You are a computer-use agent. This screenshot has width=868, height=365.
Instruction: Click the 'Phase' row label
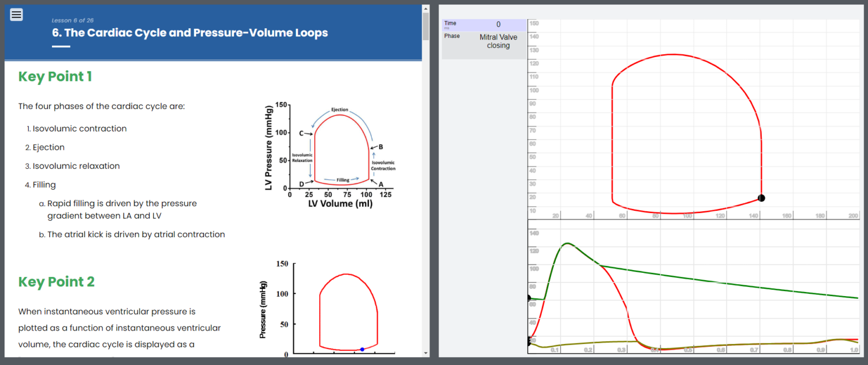tap(452, 36)
